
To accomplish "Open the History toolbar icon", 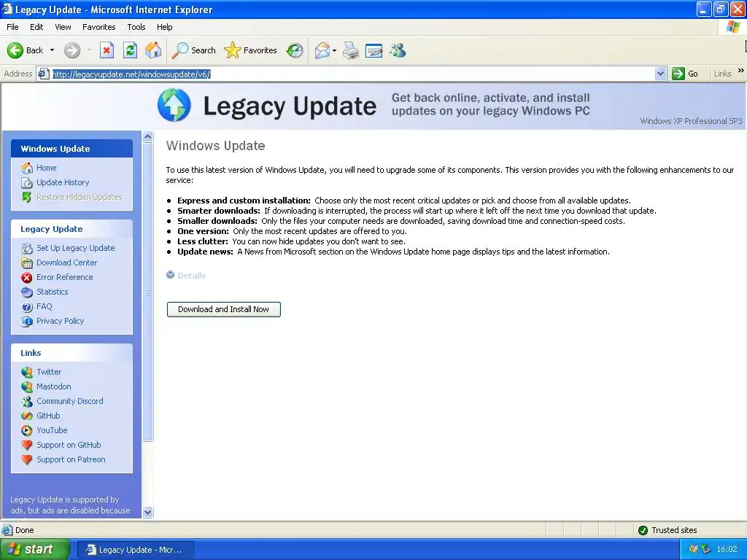I will click(295, 50).
